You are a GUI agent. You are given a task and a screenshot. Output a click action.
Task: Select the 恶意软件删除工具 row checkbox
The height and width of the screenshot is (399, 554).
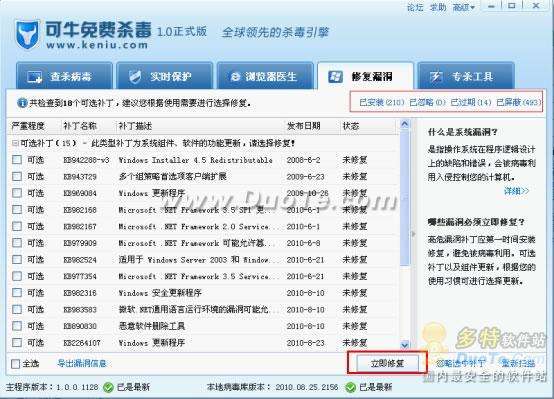[x=17, y=326]
